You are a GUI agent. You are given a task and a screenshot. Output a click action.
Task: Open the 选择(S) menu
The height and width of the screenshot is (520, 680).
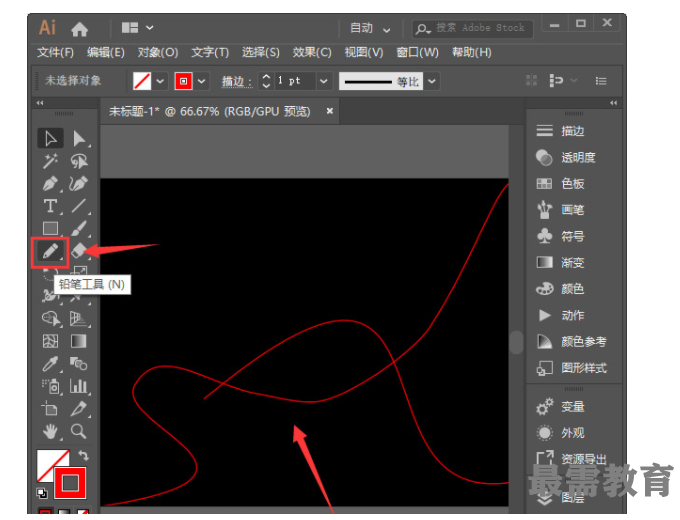click(x=260, y=52)
